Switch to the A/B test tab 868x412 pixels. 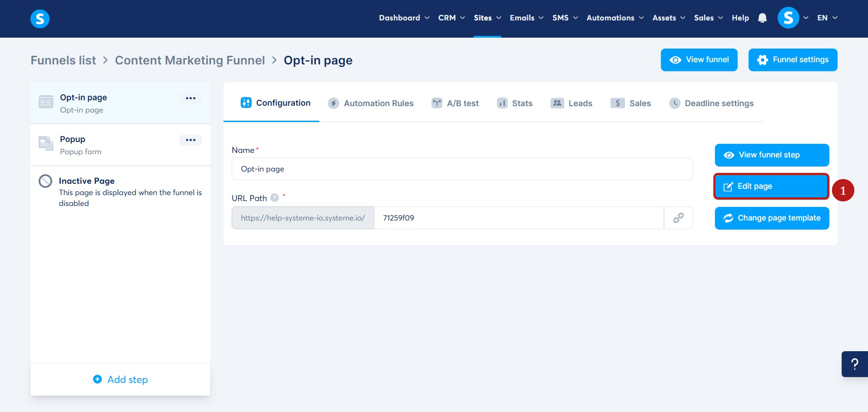[x=455, y=103]
